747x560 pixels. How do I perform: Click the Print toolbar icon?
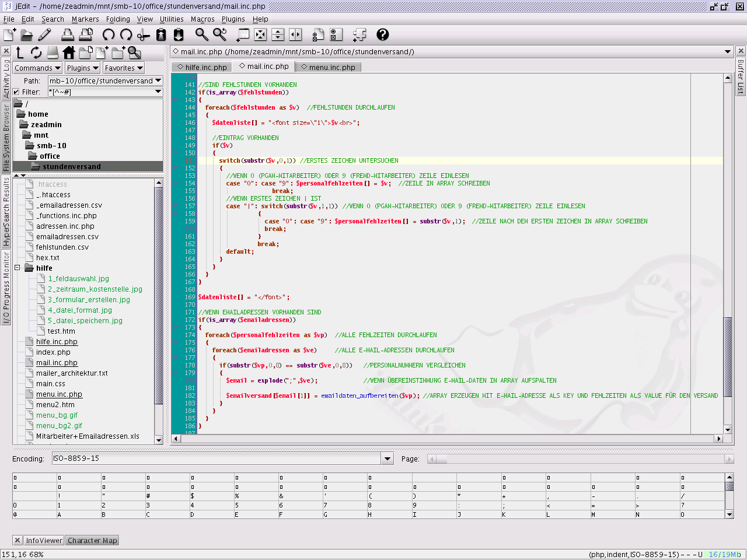tap(68, 35)
